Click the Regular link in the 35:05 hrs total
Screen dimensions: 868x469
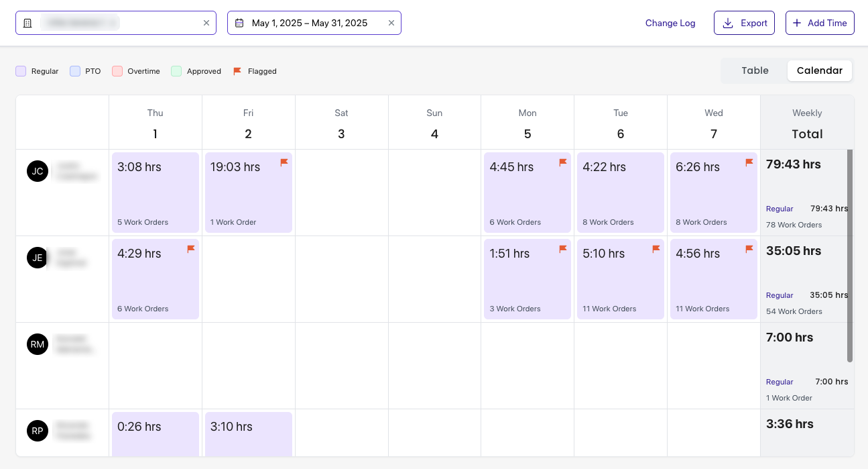[x=780, y=295]
